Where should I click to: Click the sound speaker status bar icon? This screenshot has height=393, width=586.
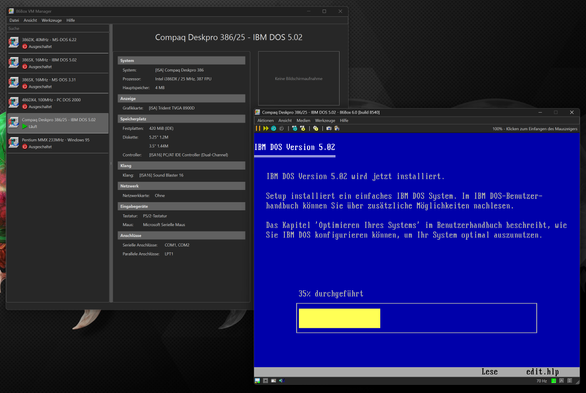(281, 381)
